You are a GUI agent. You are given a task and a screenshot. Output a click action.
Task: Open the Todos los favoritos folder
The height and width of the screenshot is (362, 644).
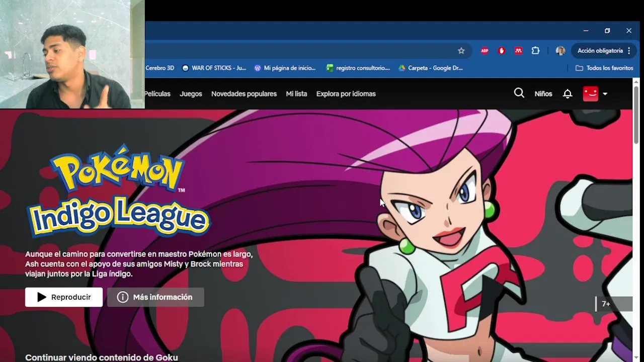[604, 68]
